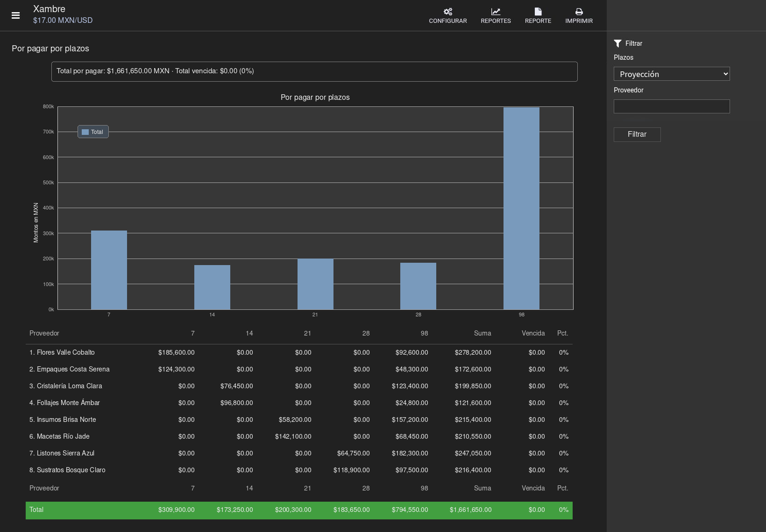Click the $278,200.00 Suma cell

tap(473, 352)
